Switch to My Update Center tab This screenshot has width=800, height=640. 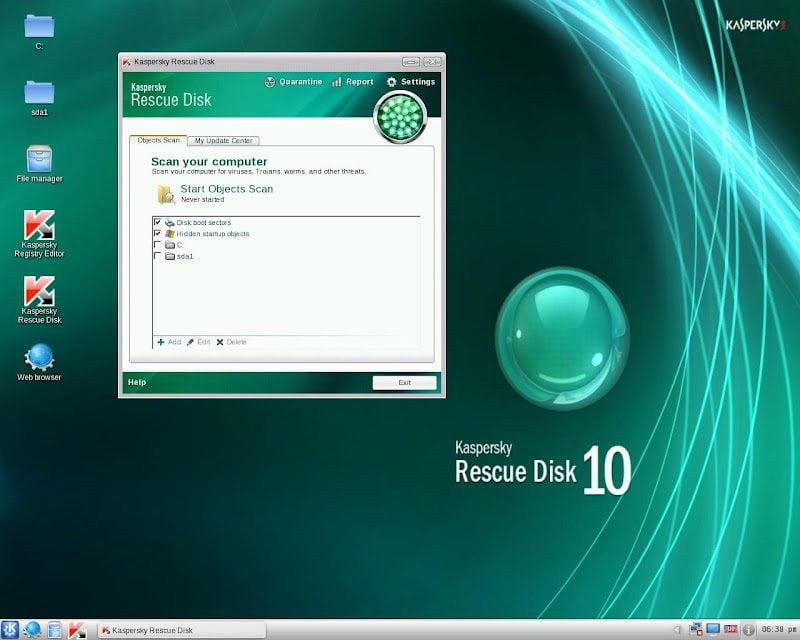coord(223,140)
